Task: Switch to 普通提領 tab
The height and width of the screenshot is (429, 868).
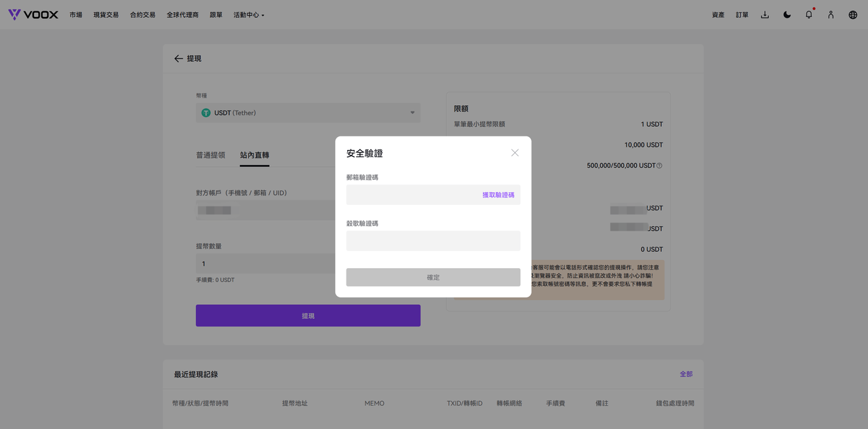Action: pyautogui.click(x=211, y=155)
